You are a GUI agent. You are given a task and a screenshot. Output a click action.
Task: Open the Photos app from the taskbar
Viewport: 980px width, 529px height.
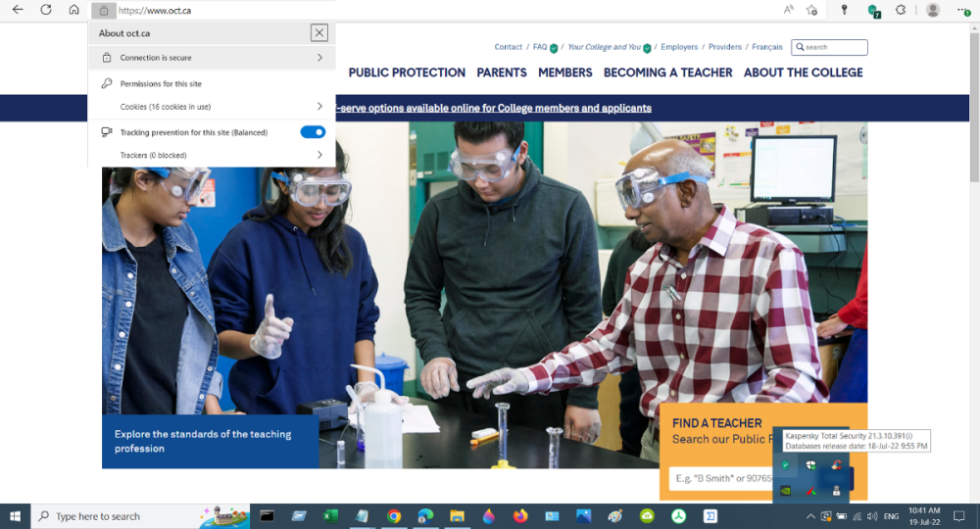pyautogui.click(x=584, y=516)
